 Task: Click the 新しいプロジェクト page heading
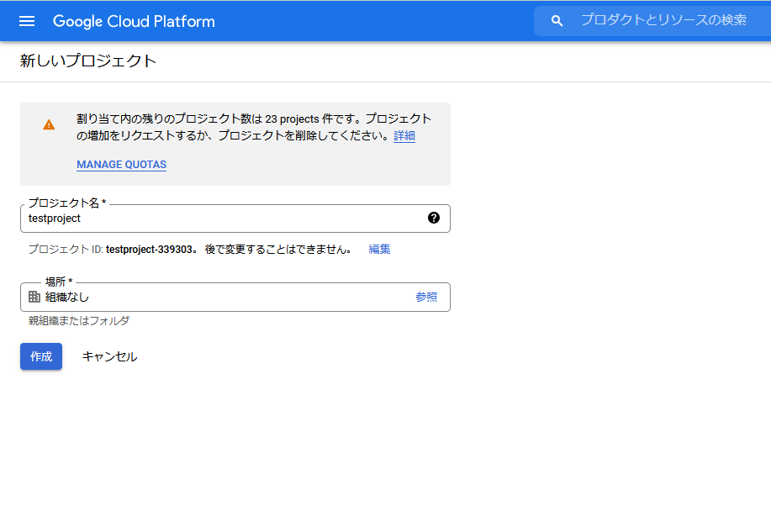(x=88, y=61)
